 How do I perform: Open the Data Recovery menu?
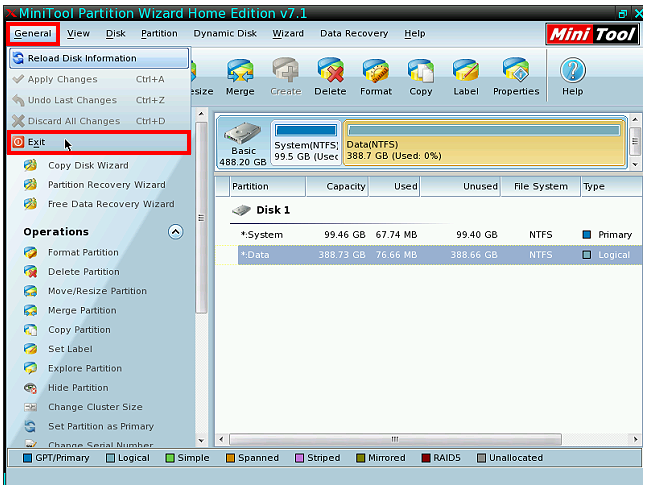[x=354, y=33]
